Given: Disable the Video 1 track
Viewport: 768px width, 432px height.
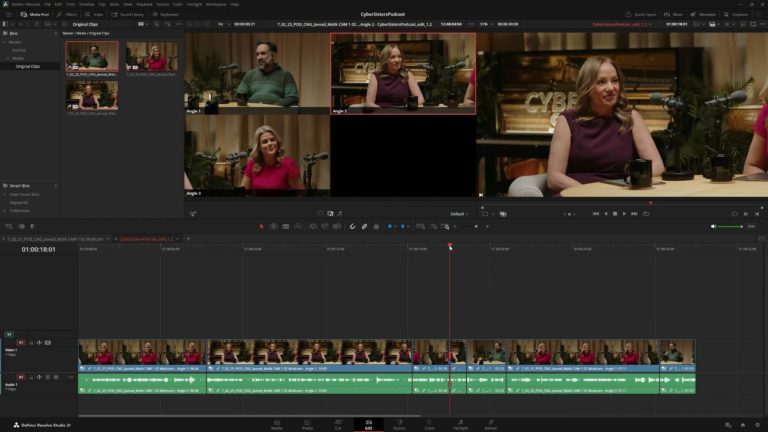Looking at the screenshot, I should coord(48,343).
